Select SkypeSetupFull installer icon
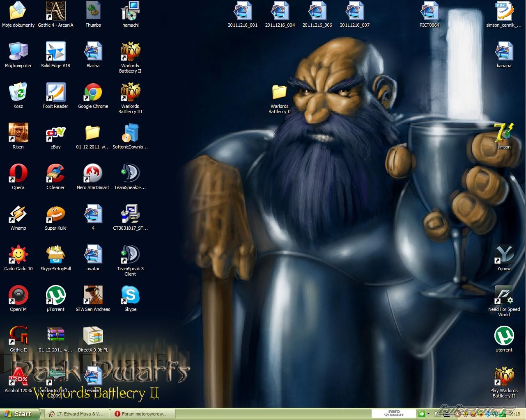This screenshot has height=420, width=526. [55, 255]
